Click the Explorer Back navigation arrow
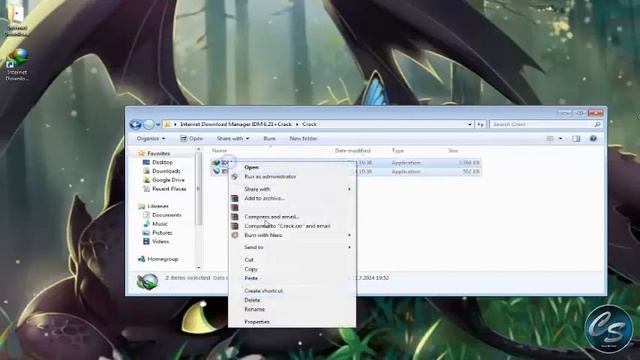This screenshot has height=360, width=640. click(x=135, y=124)
